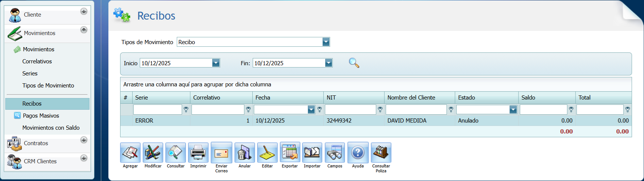644x181 pixels.
Task: Open the Estado column filter dropdown
Action: tap(513, 110)
